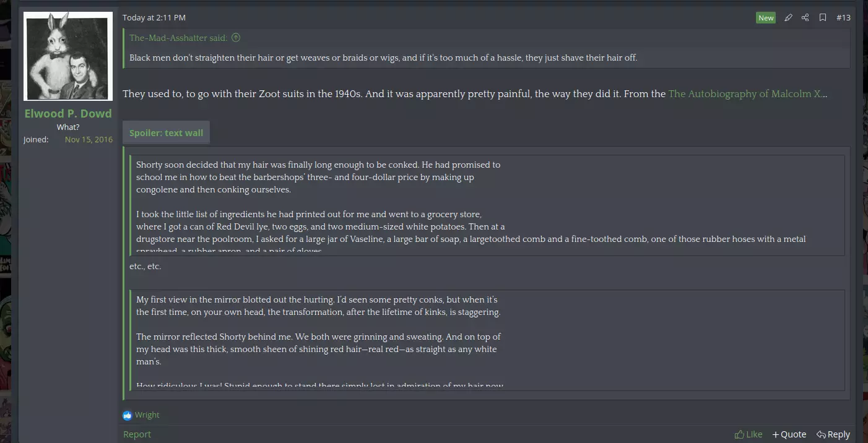Click the edit pencil icon on post #13

788,18
